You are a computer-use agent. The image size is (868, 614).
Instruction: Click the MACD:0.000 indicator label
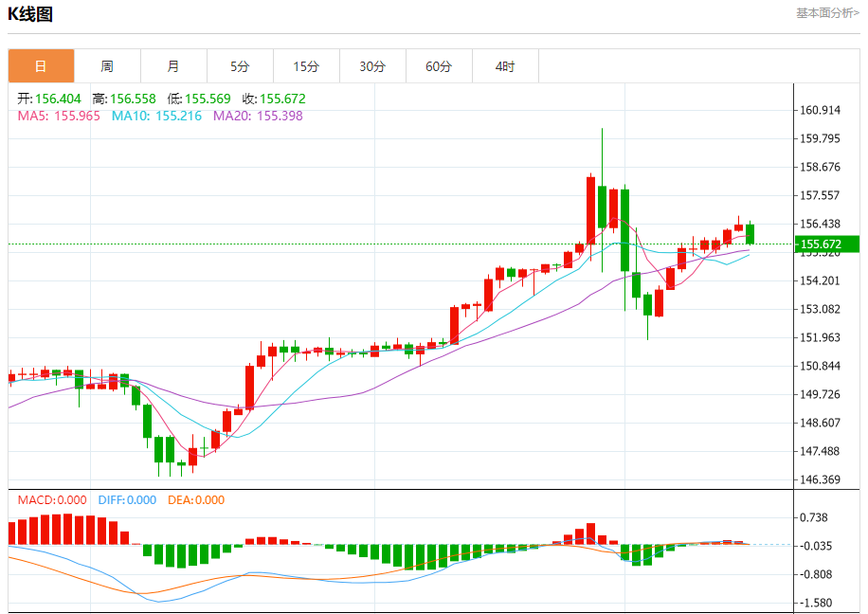click(52, 500)
